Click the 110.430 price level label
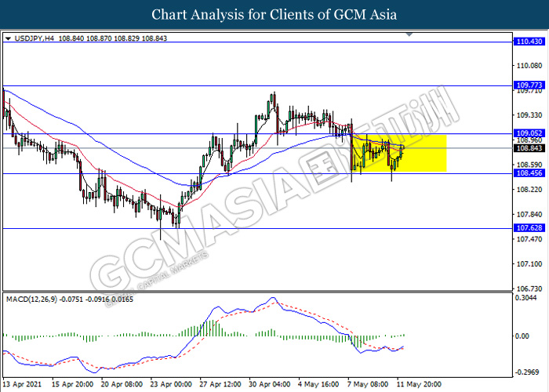Screen dimensions: 549x392 coord(529,42)
